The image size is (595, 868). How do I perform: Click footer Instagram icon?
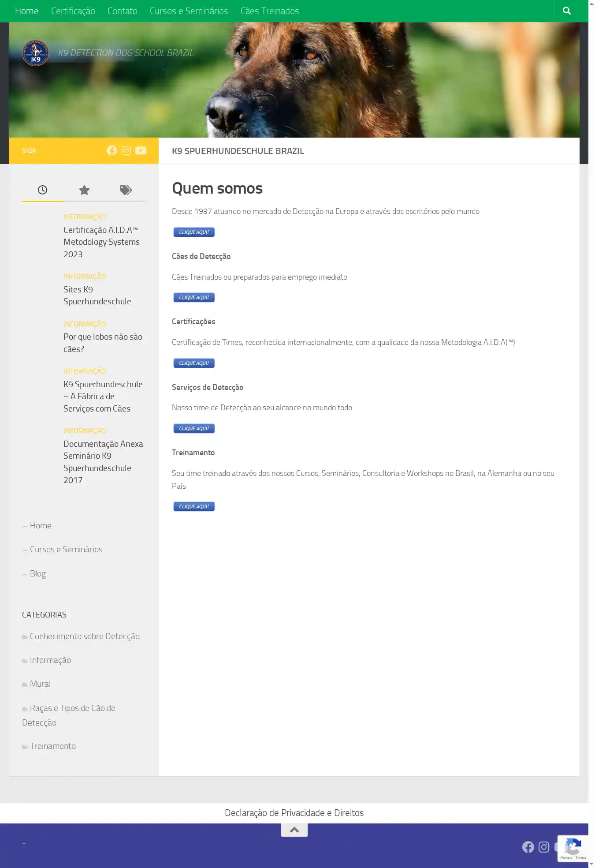click(544, 847)
